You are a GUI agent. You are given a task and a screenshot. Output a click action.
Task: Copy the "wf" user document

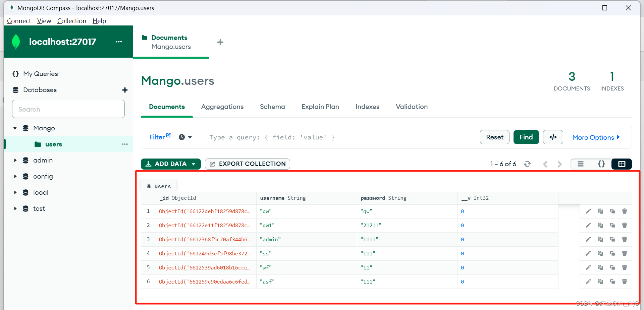pyautogui.click(x=600, y=267)
